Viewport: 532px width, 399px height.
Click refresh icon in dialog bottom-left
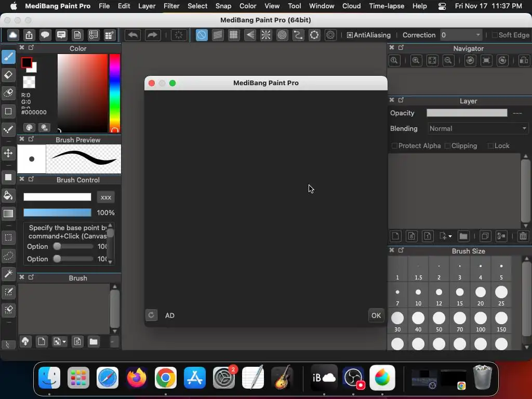[151, 315]
